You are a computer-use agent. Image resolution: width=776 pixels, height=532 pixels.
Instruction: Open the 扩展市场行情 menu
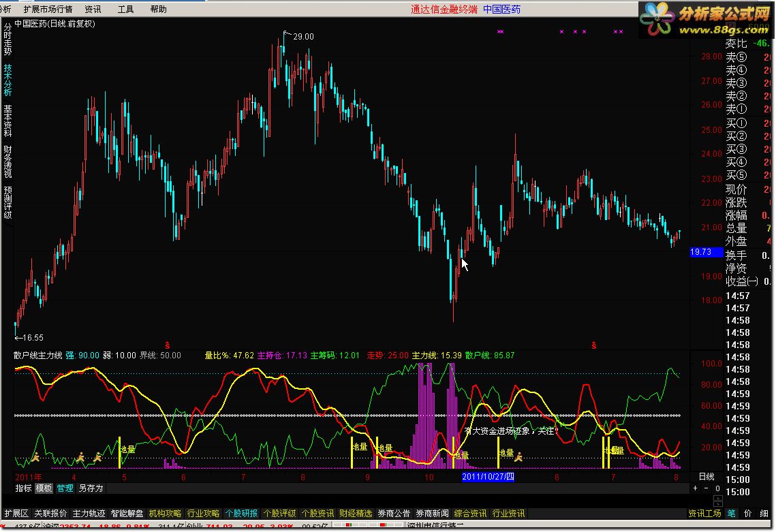click(x=48, y=9)
